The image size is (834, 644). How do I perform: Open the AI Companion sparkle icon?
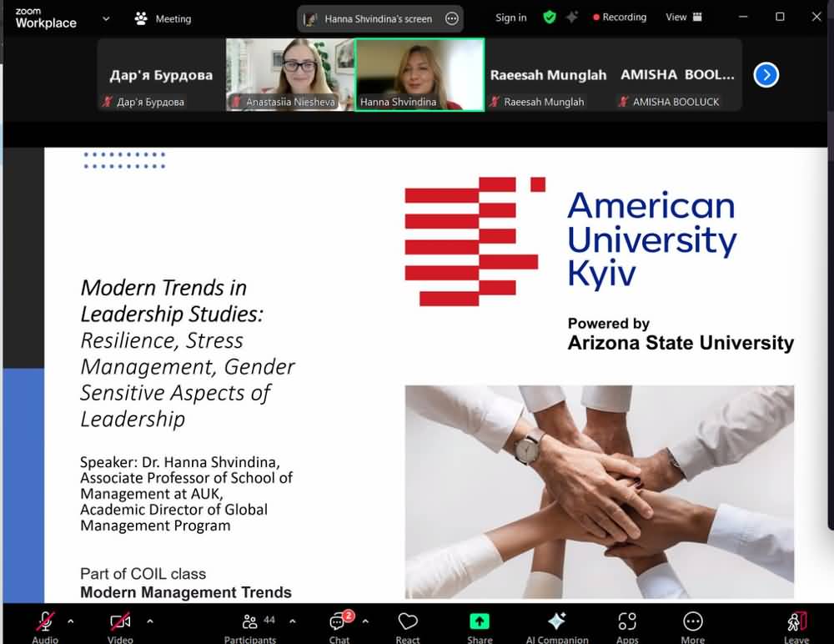(x=556, y=623)
